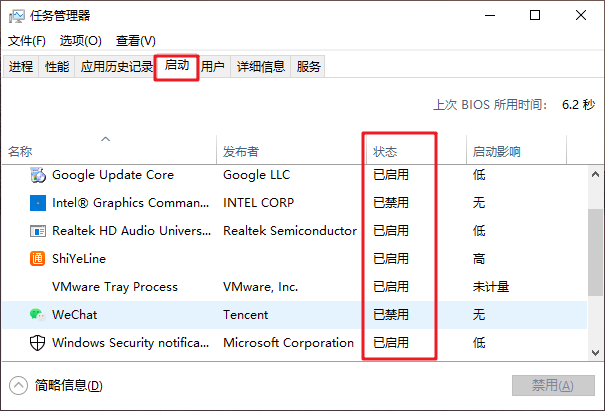This screenshot has width=605, height=411.
Task: Sort by 状态 column header
Action: (x=385, y=152)
